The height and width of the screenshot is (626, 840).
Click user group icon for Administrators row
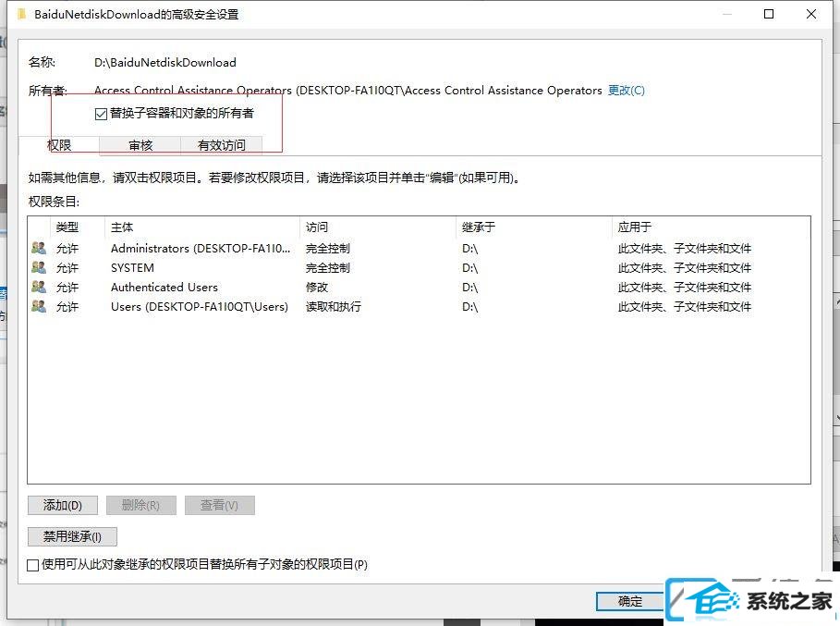pyautogui.click(x=39, y=248)
